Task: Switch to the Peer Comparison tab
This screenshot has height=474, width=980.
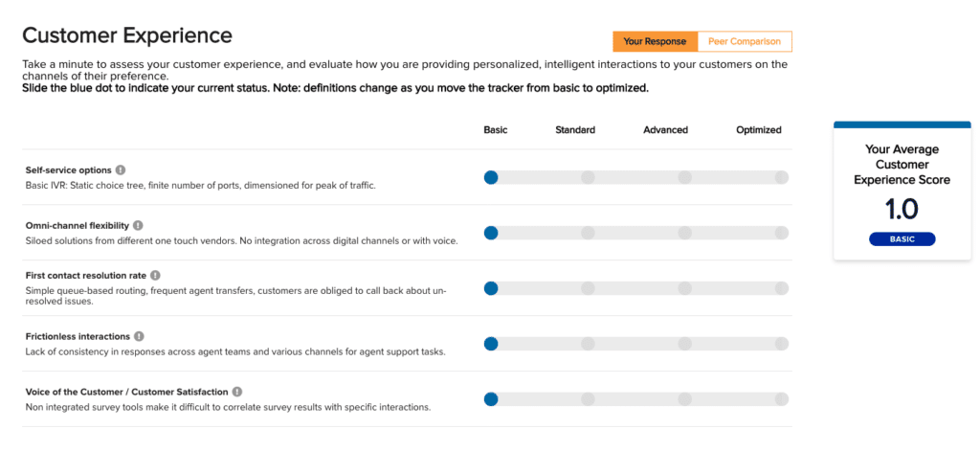Action: (x=744, y=41)
